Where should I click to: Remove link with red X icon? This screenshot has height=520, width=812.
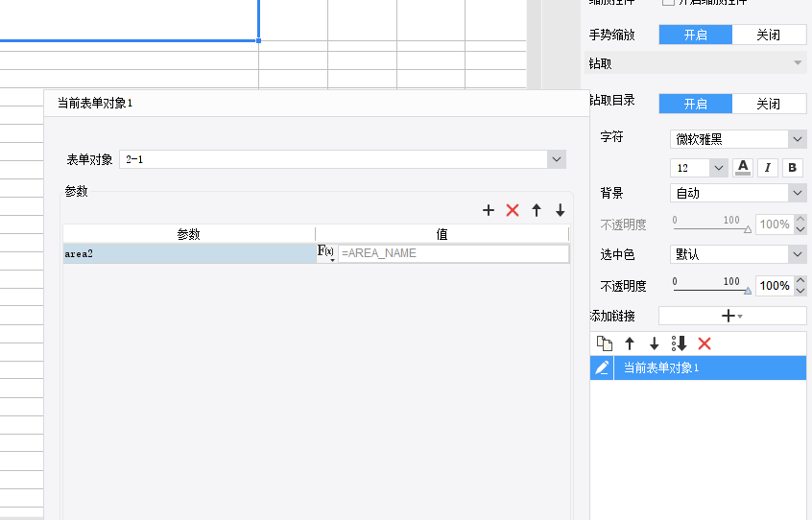click(x=705, y=343)
